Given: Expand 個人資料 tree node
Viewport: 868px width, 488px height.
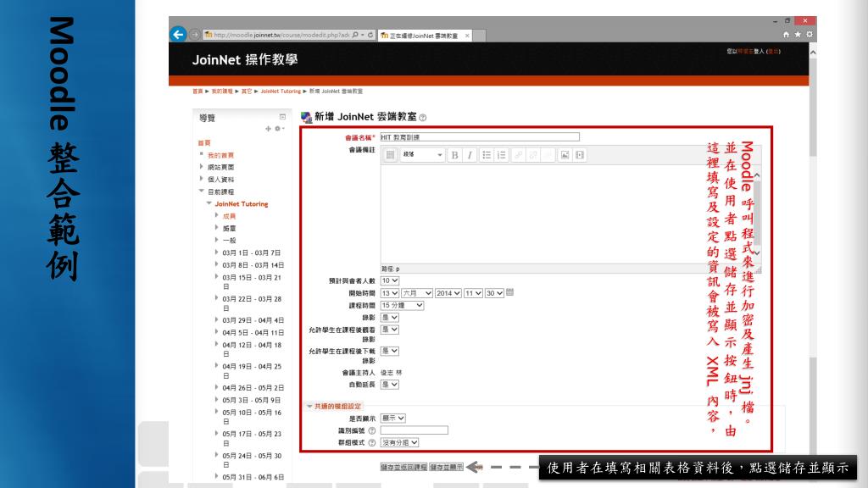Looking at the screenshot, I should [202, 179].
